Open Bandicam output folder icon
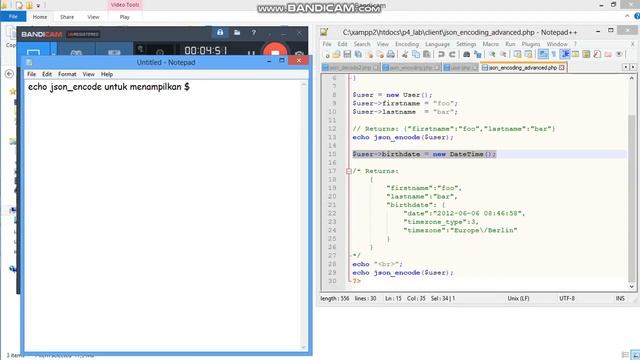Image resolution: width=640 pixels, height=360 pixels. (x=237, y=33)
